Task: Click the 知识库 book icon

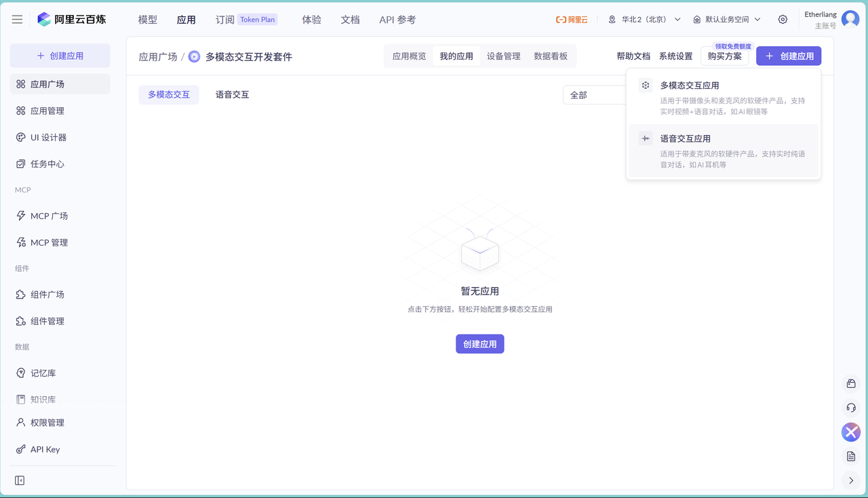Action: 21,400
